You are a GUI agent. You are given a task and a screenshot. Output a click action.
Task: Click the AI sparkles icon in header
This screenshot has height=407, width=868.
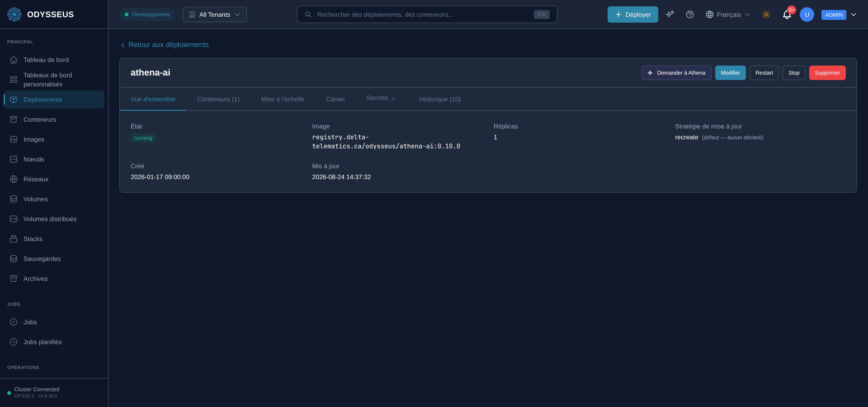click(670, 14)
